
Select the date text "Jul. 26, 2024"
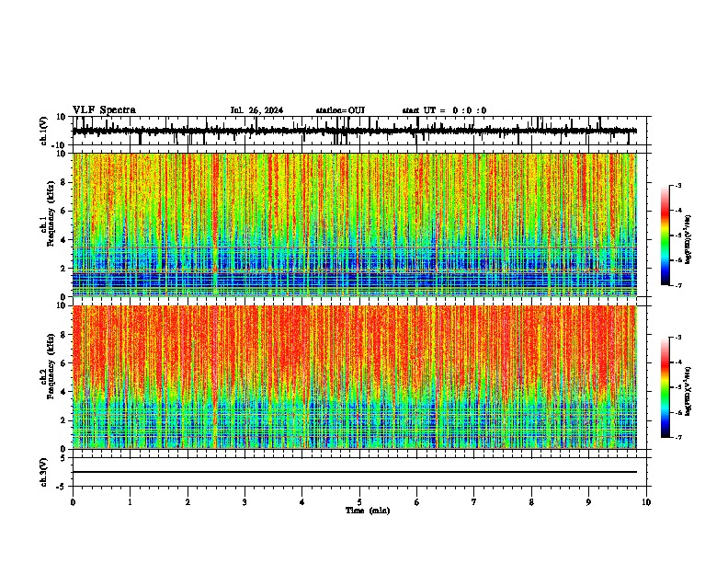256,110
